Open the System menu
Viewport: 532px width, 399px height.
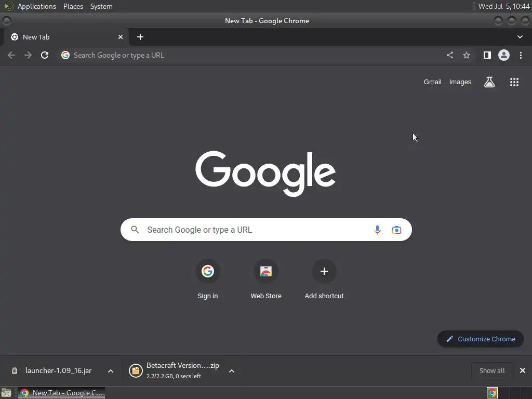tap(101, 6)
